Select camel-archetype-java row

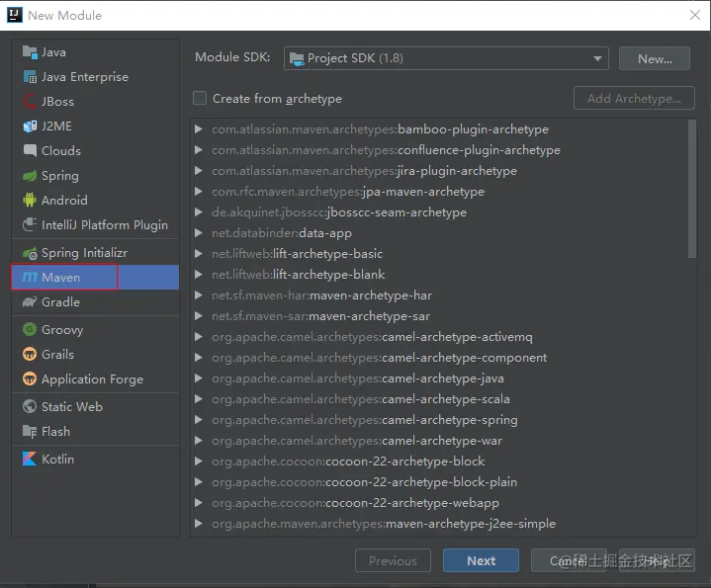click(x=439, y=378)
